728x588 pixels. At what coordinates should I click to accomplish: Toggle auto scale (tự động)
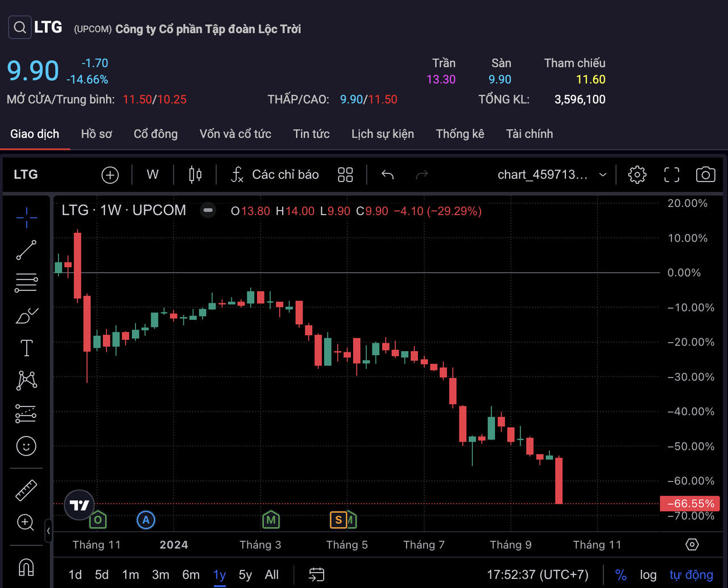pos(691,575)
